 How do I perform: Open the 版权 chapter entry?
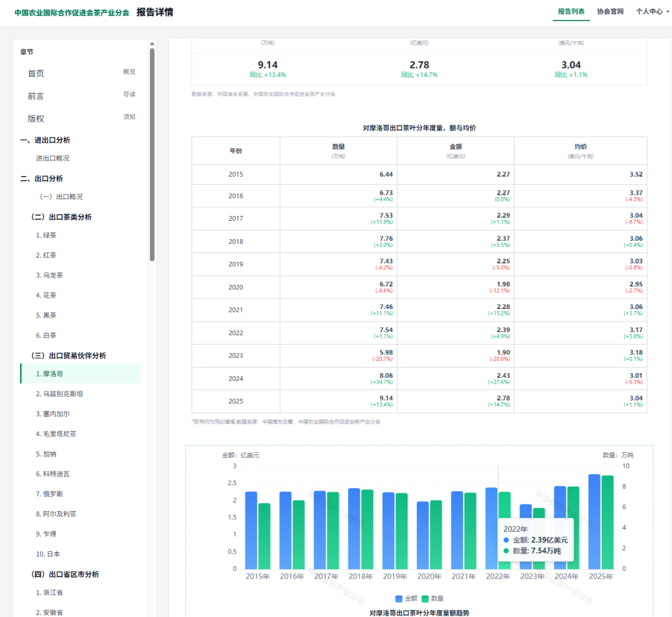coord(80,119)
